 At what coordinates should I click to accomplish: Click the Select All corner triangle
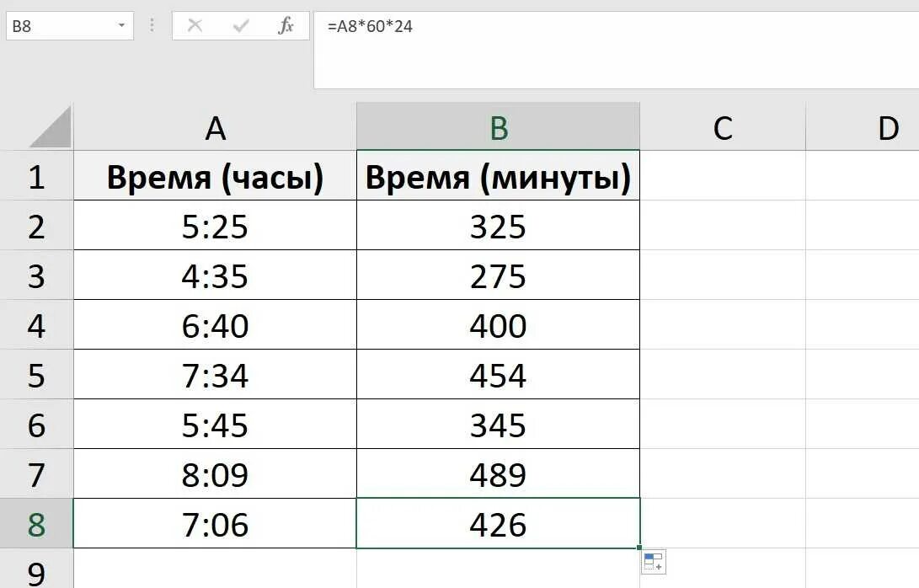51,127
